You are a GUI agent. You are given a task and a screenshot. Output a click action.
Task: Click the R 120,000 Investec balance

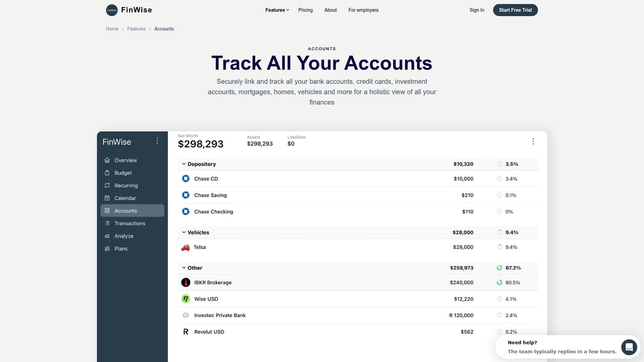click(461, 315)
